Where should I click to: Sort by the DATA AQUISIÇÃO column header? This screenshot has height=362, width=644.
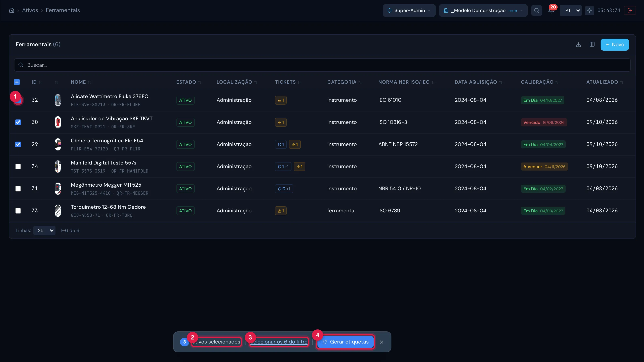[478, 82]
